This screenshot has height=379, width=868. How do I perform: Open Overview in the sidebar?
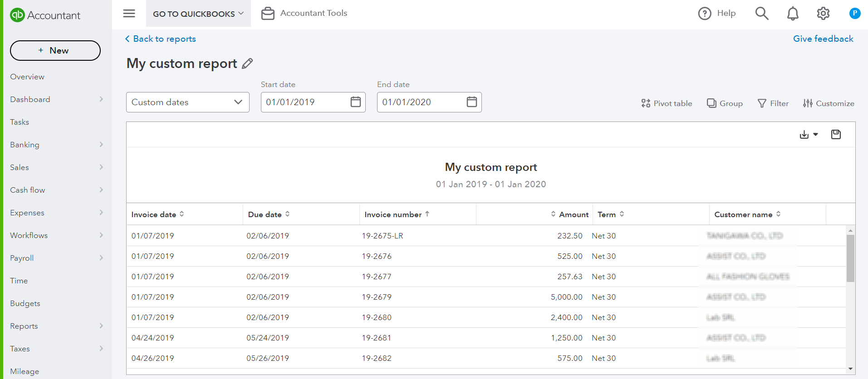pyautogui.click(x=27, y=77)
